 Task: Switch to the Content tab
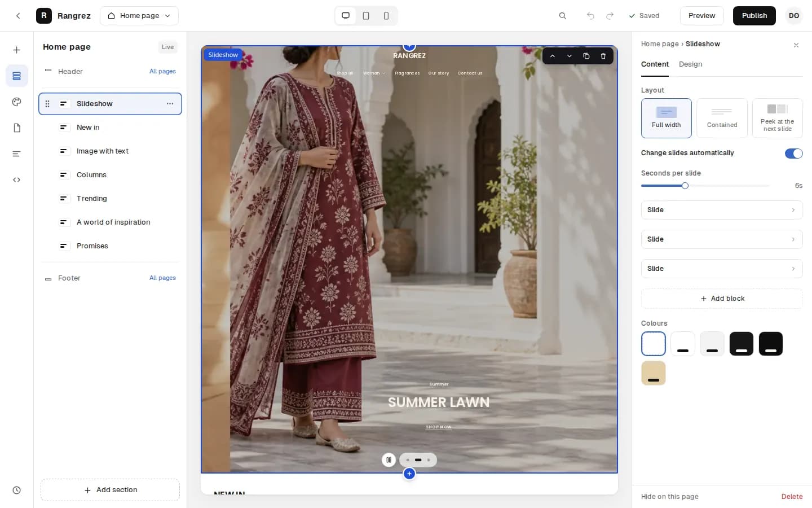pos(655,64)
